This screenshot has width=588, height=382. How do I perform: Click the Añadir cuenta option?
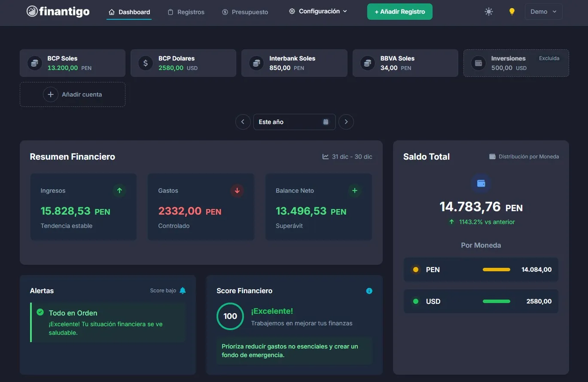tap(72, 94)
